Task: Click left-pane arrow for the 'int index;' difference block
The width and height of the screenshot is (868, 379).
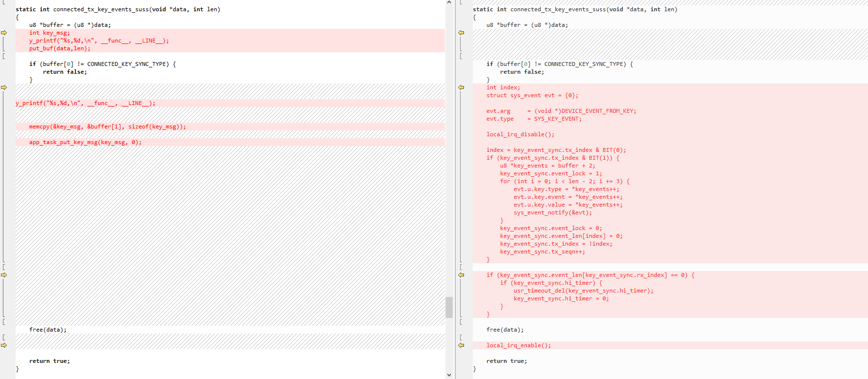Action: 4,87
